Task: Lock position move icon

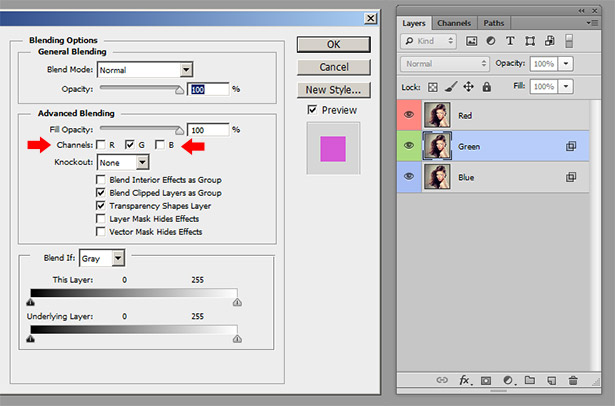Action: 468,87
